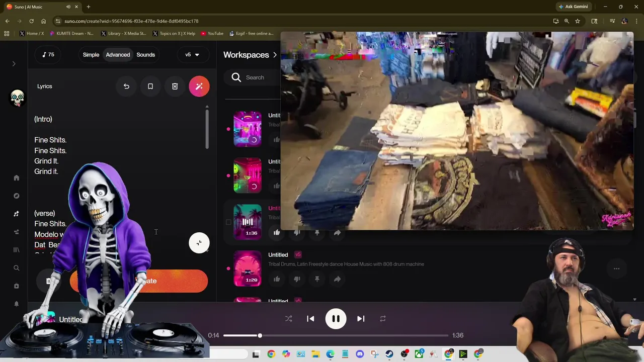Open Search from the left sidebar

click(x=16, y=268)
